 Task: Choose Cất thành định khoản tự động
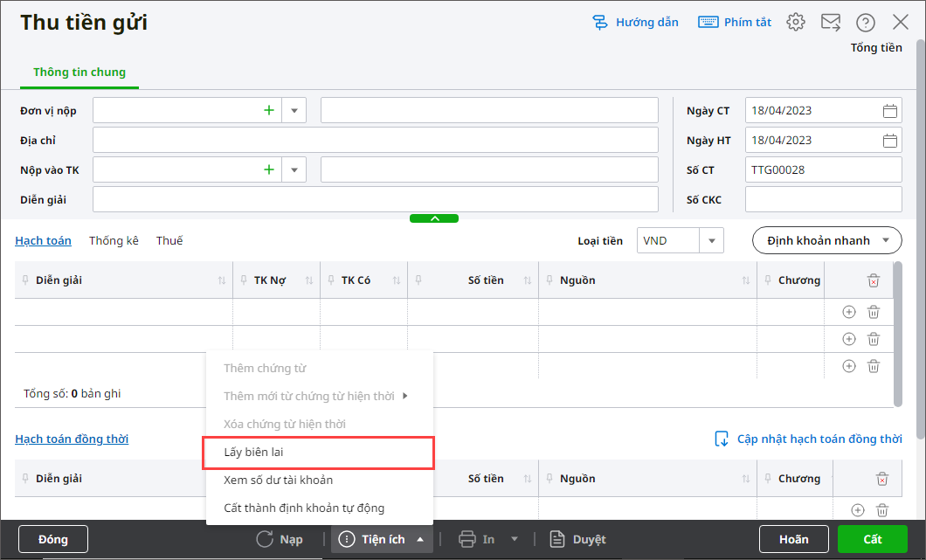(x=320, y=508)
